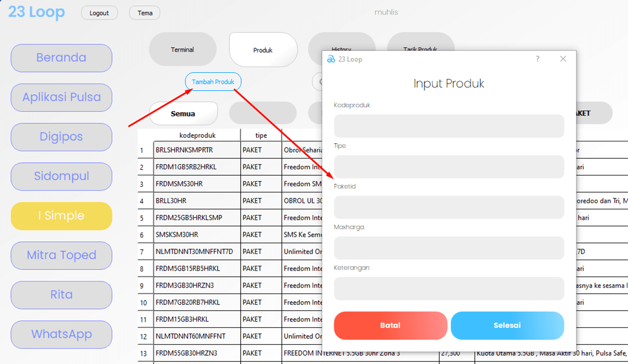Click into the Keterangan field
Image resolution: width=628 pixels, height=364 pixels.
pyautogui.click(x=449, y=289)
